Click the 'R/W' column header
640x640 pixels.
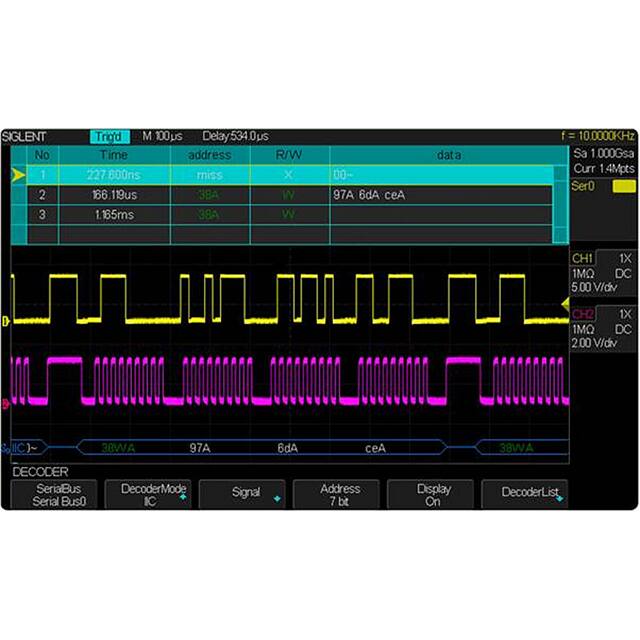click(289, 155)
